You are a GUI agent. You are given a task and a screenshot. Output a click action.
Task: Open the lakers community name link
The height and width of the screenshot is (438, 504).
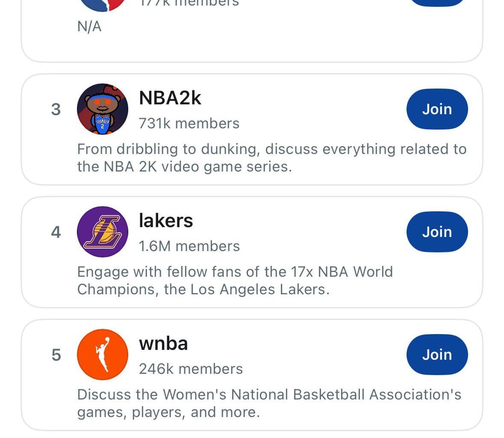[x=165, y=220]
